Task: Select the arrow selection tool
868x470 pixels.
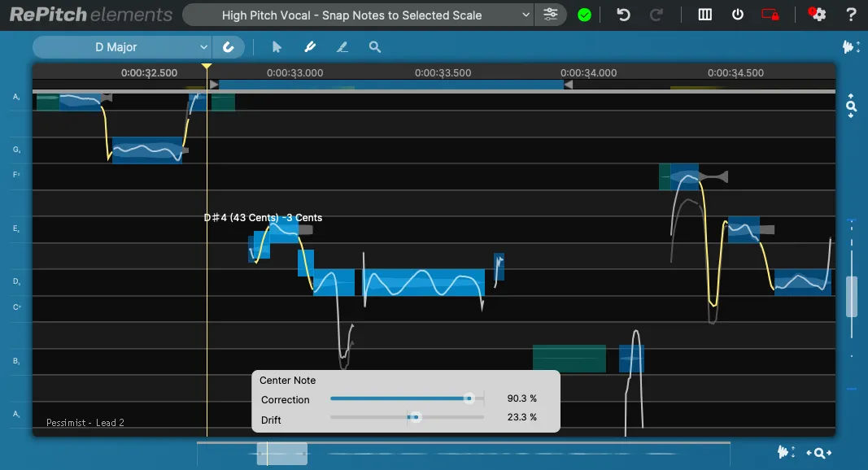Action: [277, 46]
